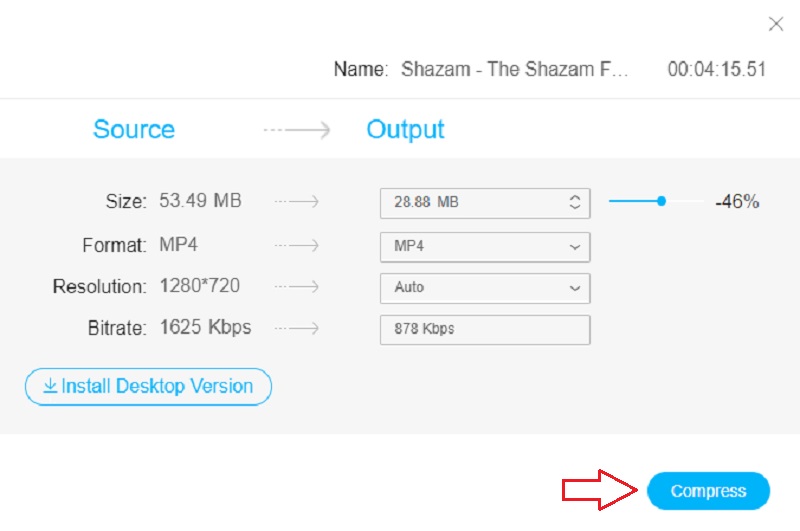The width and height of the screenshot is (800, 531).
Task: Click the 878 Kbps bitrate field
Action: pyautogui.click(x=485, y=329)
